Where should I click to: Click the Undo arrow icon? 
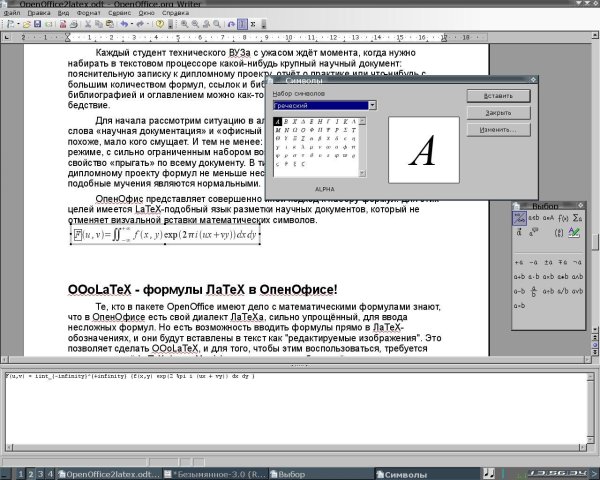point(124,24)
